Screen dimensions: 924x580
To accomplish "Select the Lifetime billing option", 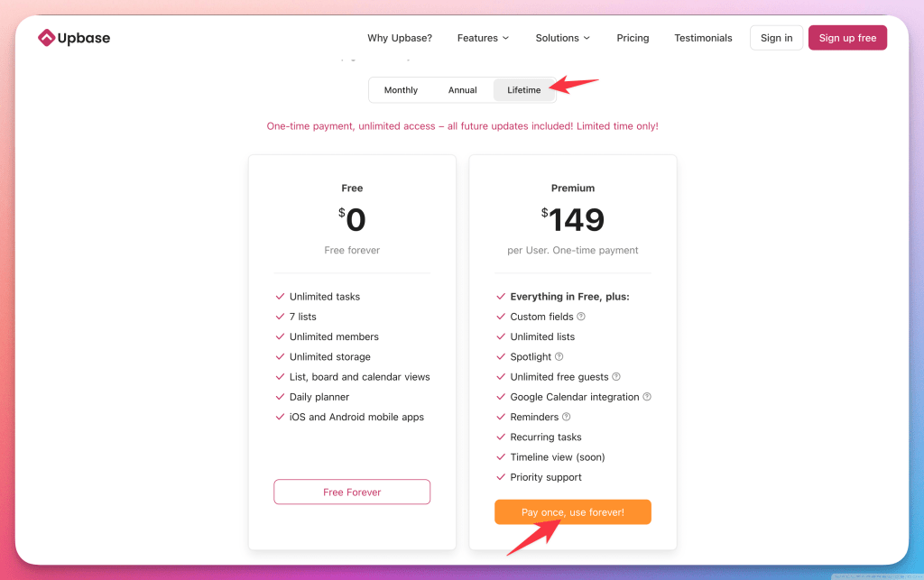I will click(523, 90).
